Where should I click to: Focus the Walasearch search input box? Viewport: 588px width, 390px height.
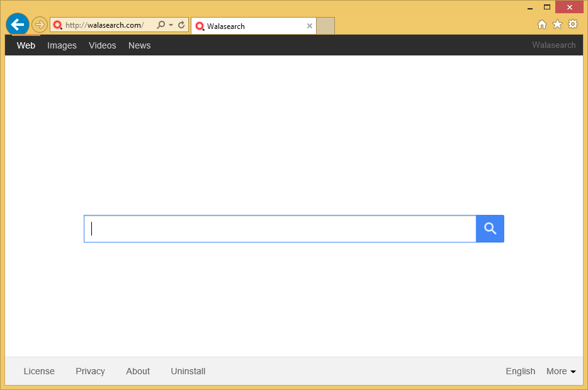280,229
